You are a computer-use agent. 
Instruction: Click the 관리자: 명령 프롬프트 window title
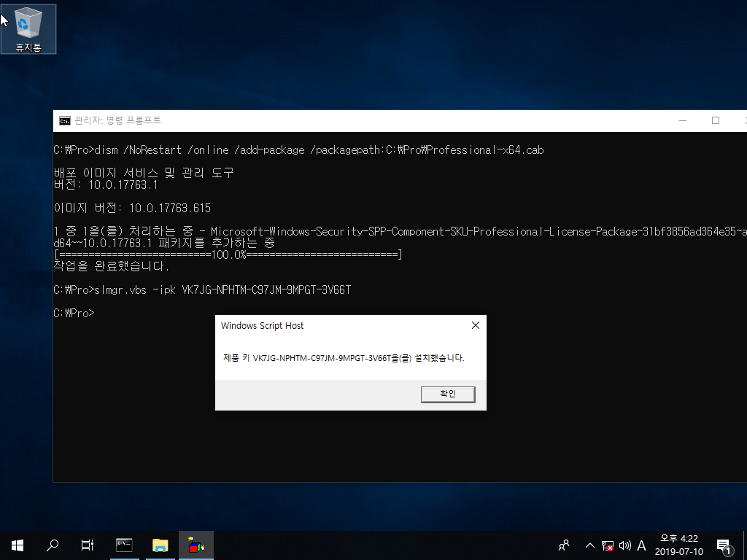(x=117, y=120)
